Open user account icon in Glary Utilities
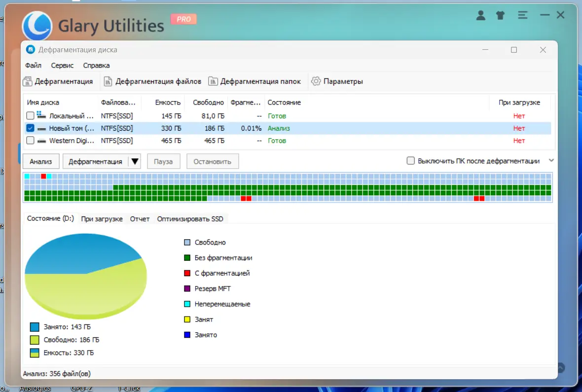The height and width of the screenshot is (392, 582). [x=481, y=15]
